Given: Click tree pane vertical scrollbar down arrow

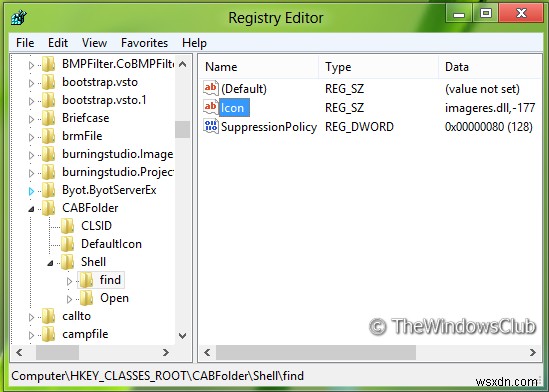Looking at the screenshot, I should [x=182, y=336].
